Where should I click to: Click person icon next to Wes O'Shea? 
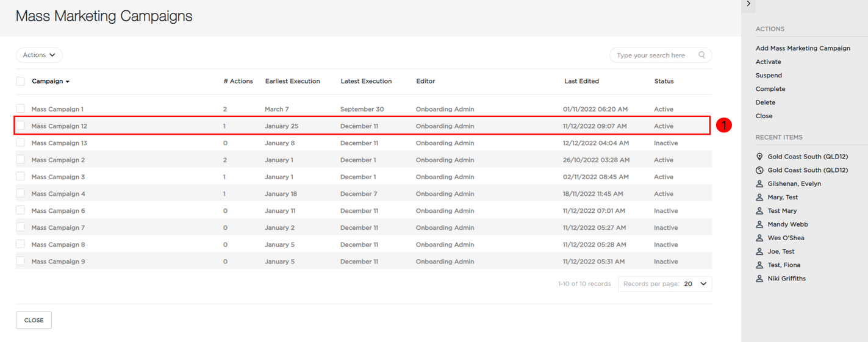click(759, 238)
